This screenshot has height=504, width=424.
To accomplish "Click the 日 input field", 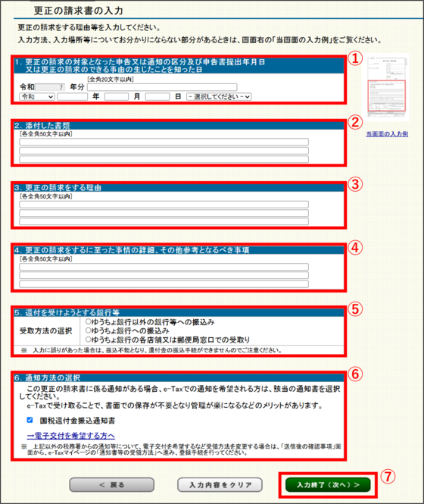I will pyautogui.click(x=157, y=96).
